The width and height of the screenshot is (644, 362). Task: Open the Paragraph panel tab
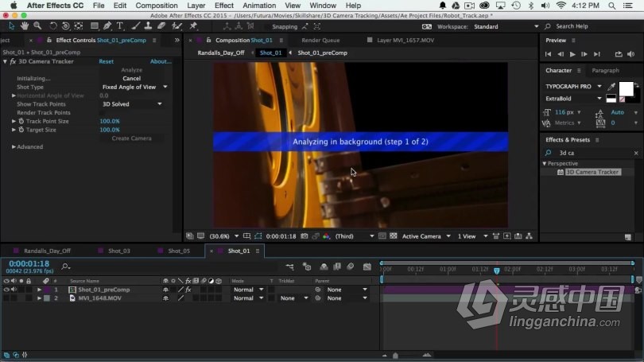[x=605, y=71]
